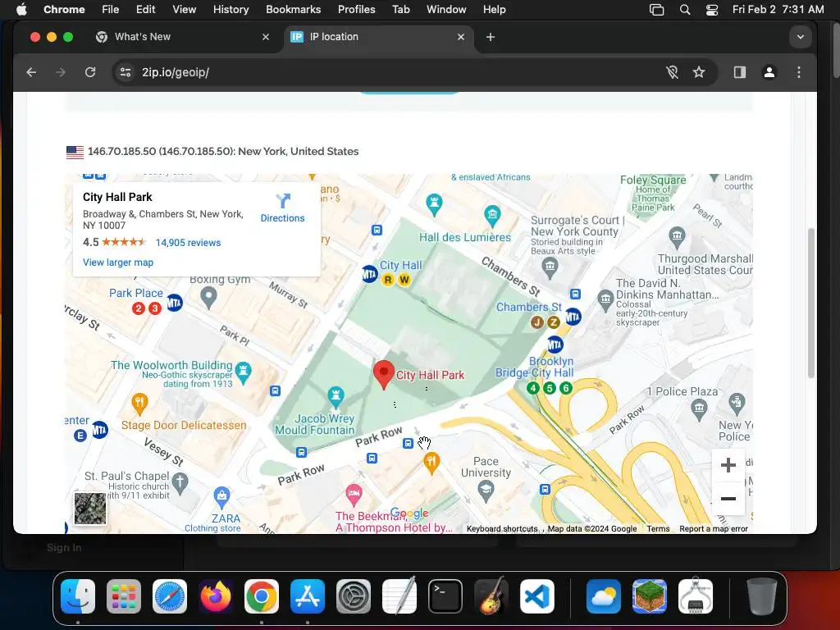Click the Report a map error link
Image resolution: width=840 pixels, height=630 pixels.
click(x=714, y=529)
